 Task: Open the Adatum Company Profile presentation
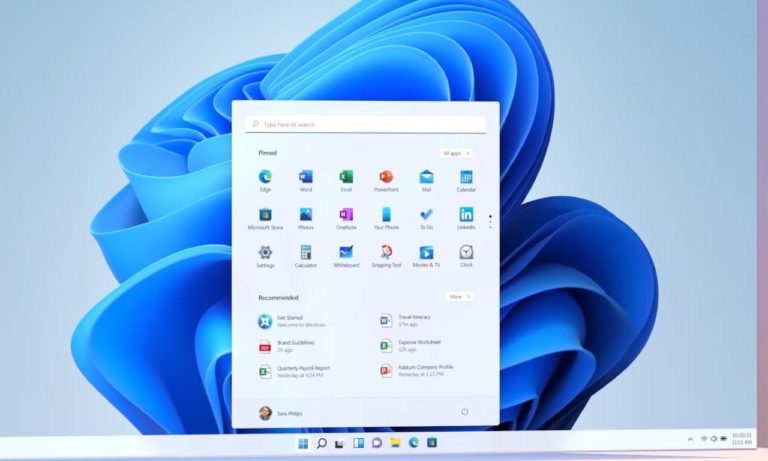click(416, 370)
